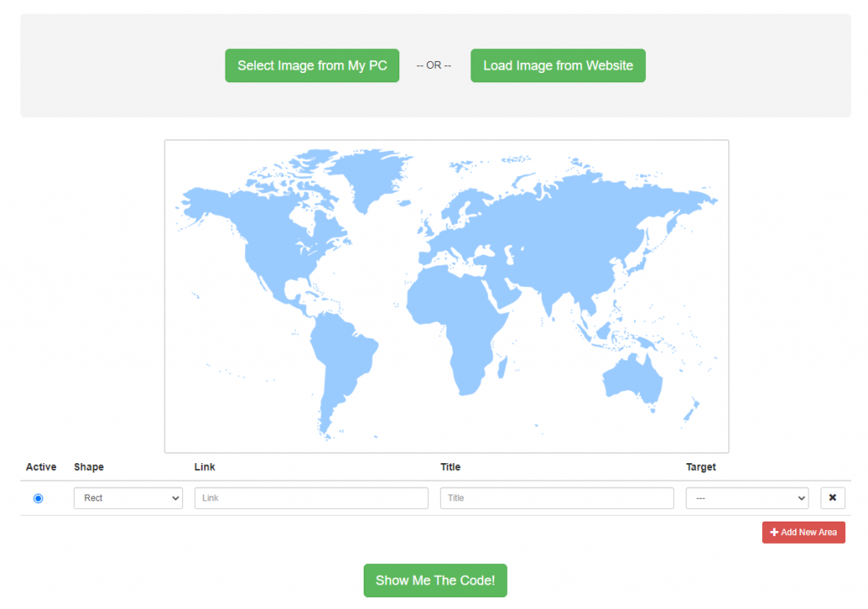Click the Target column header
Screen dimensions: 868x609
(703, 467)
